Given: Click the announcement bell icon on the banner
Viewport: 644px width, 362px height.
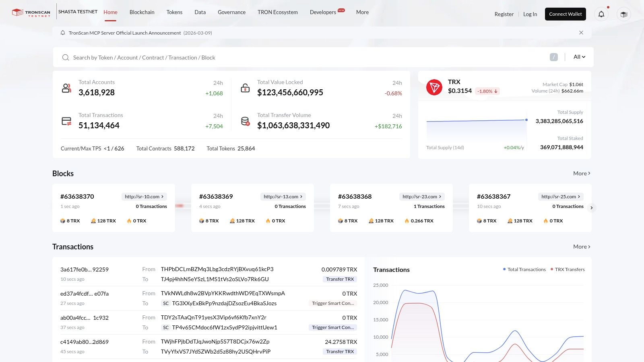Looking at the screenshot, I should pyautogui.click(x=63, y=33).
